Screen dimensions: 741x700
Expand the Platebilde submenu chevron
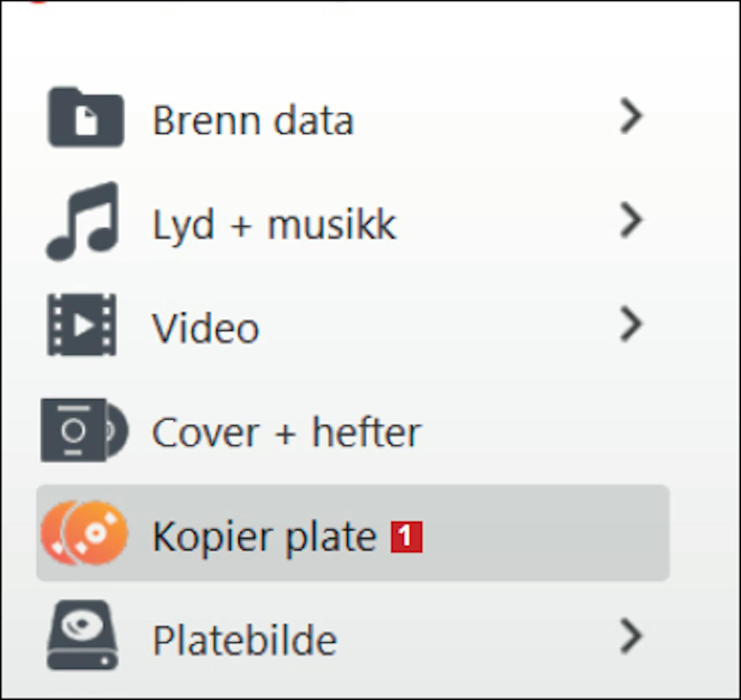coord(631,636)
